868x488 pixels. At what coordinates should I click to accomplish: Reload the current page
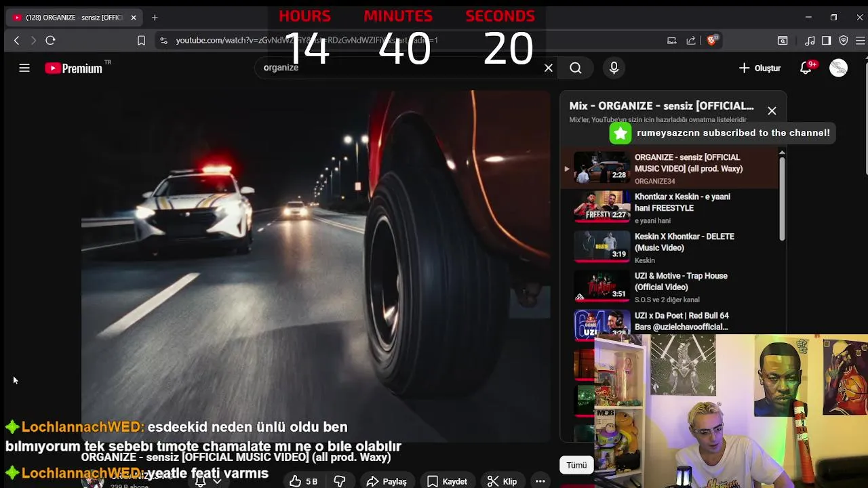50,41
